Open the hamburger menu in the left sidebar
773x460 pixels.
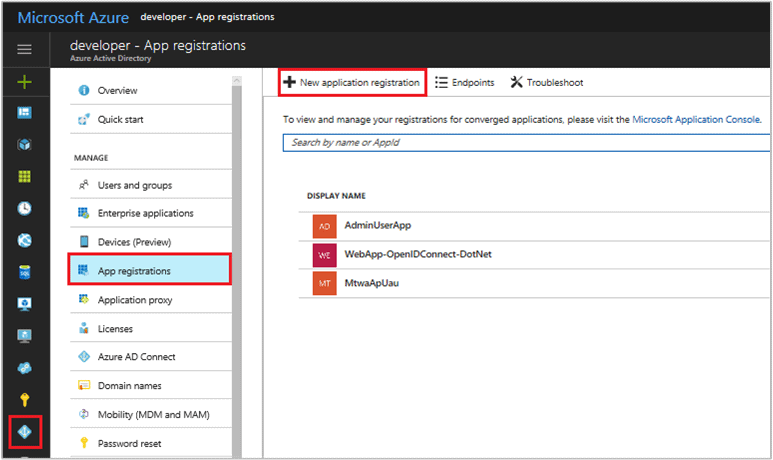25,49
